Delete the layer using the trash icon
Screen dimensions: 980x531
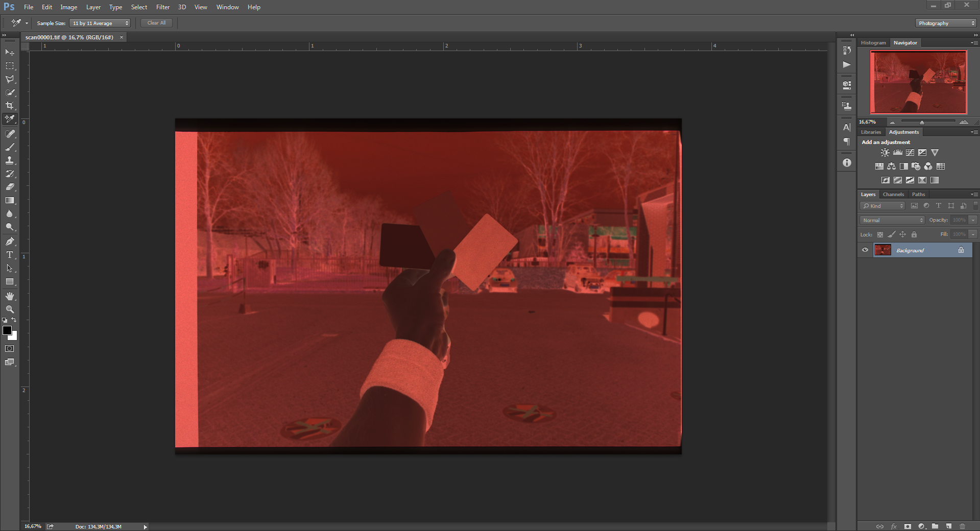tap(963, 526)
